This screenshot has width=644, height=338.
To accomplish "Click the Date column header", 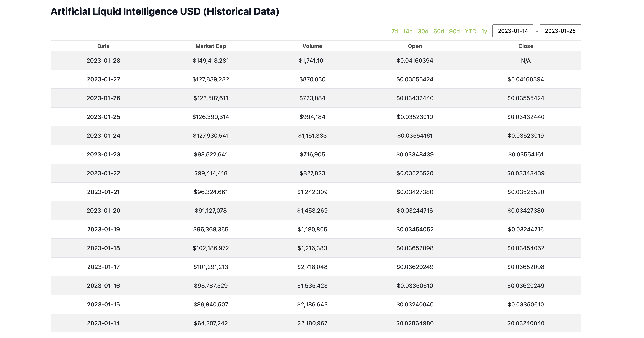I will pos(103,46).
